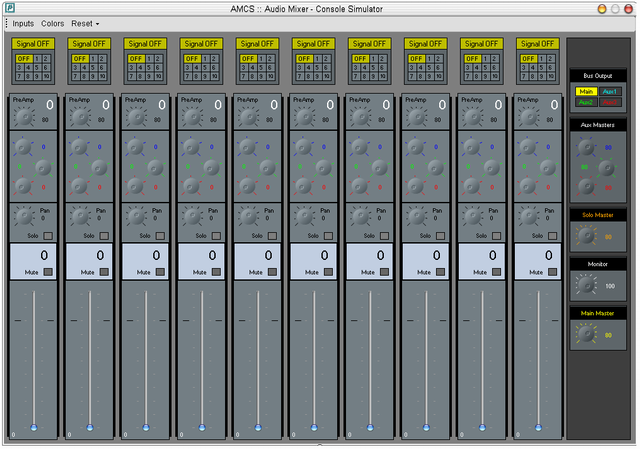The width and height of the screenshot is (640, 449).
Task: Click the PreAmp knob on the ninth channel
Action: point(473,117)
